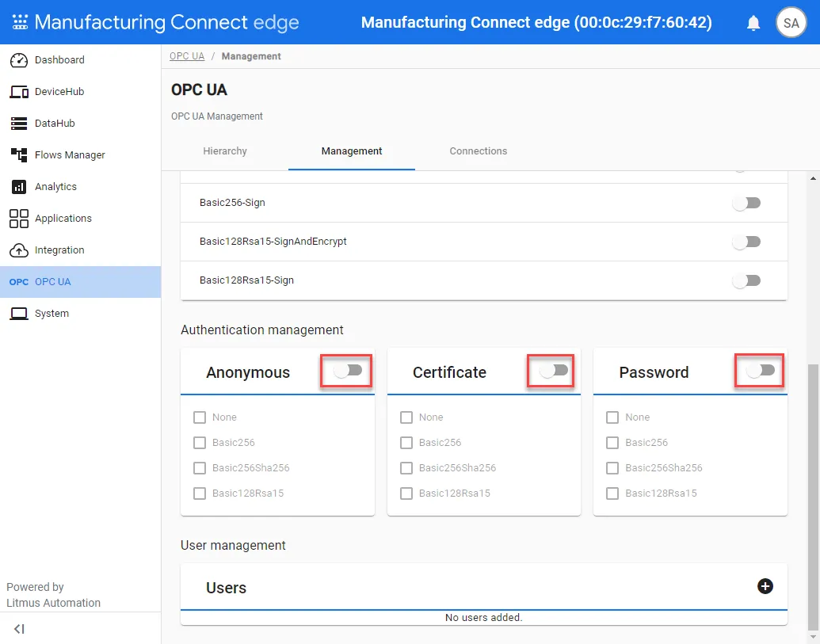Switch to the Connections tab

(x=478, y=151)
